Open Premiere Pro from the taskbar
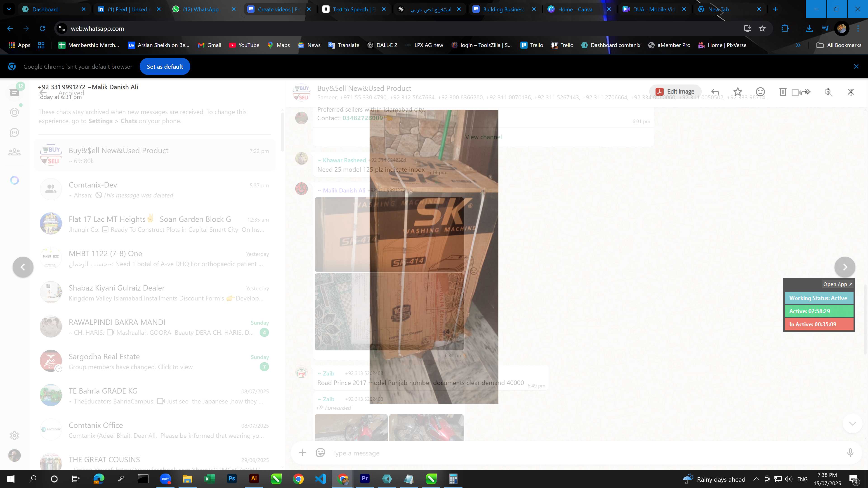This screenshot has height=488, width=868. 365,479
